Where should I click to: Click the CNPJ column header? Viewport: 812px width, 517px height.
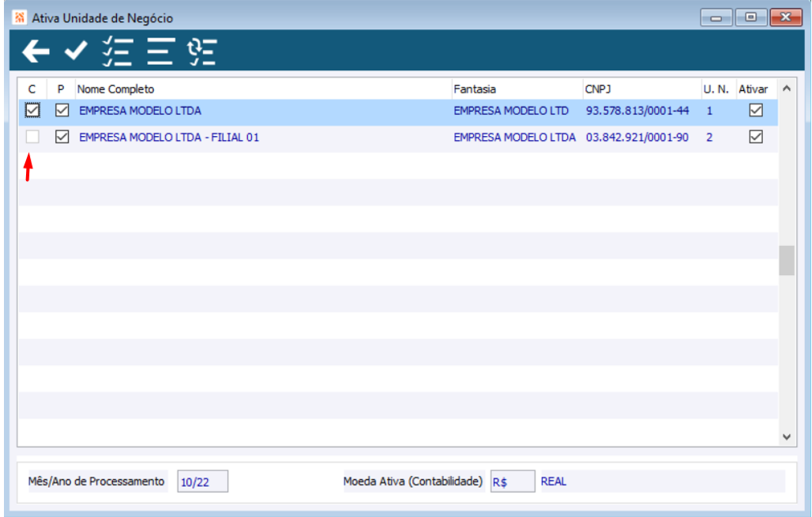[x=641, y=89]
